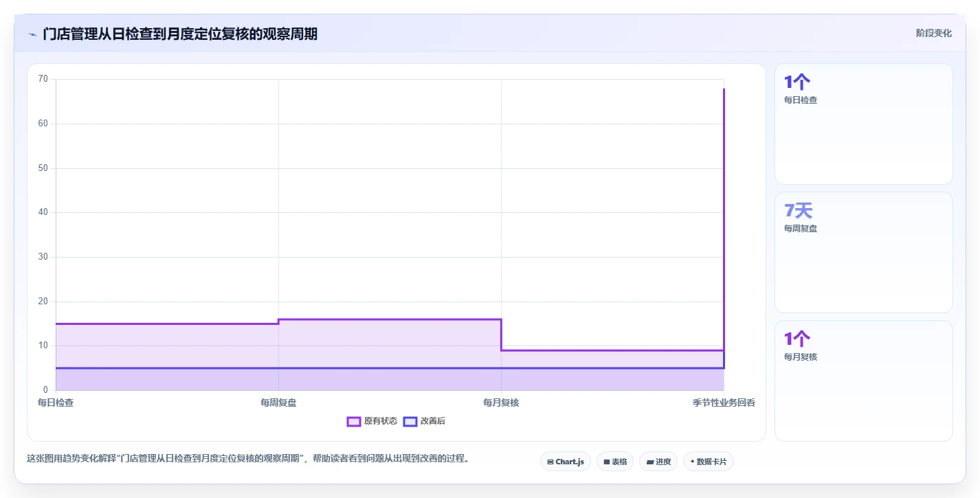Click the 每月复核 x-axis label
The height and width of the screenshot is (498, 980).
point(501,403)
